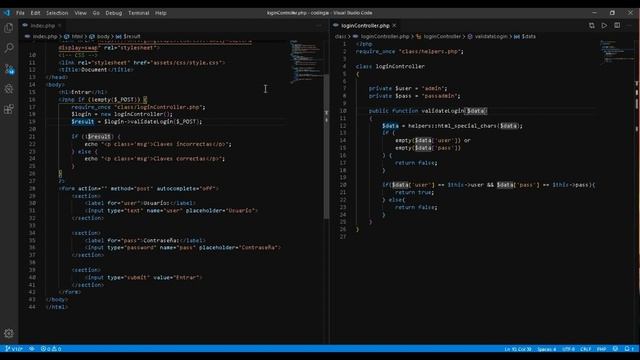Open notifications bell in status bar
640x360 pixels.
tap(629, 349)
